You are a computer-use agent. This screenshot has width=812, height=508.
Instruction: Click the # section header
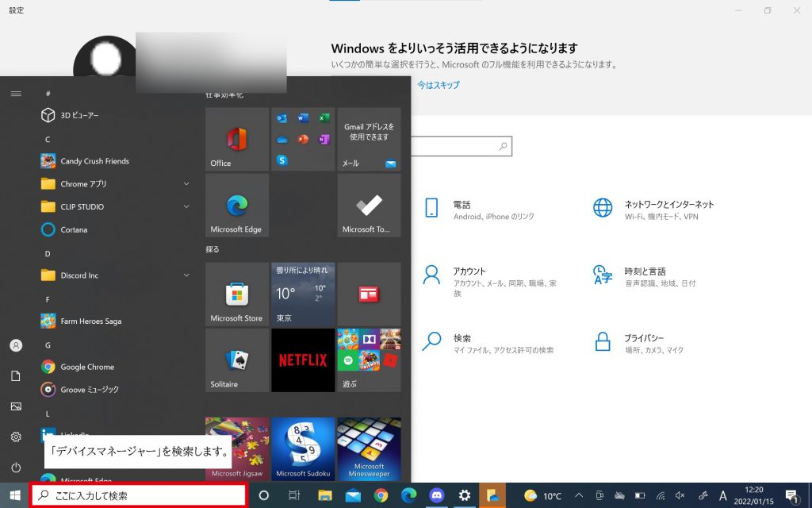[x=48, y=94]
